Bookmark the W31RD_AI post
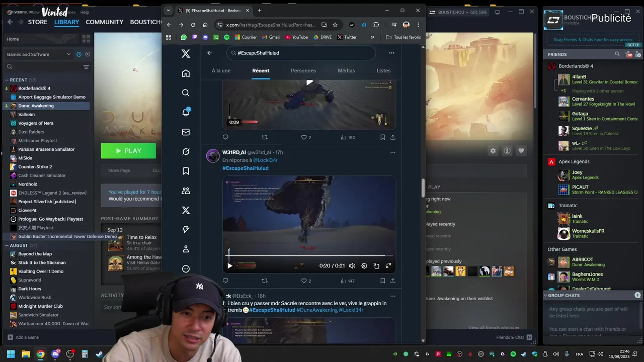Viewport: 644px width, 362px height. pyautogui.click(x=382, y=281)
